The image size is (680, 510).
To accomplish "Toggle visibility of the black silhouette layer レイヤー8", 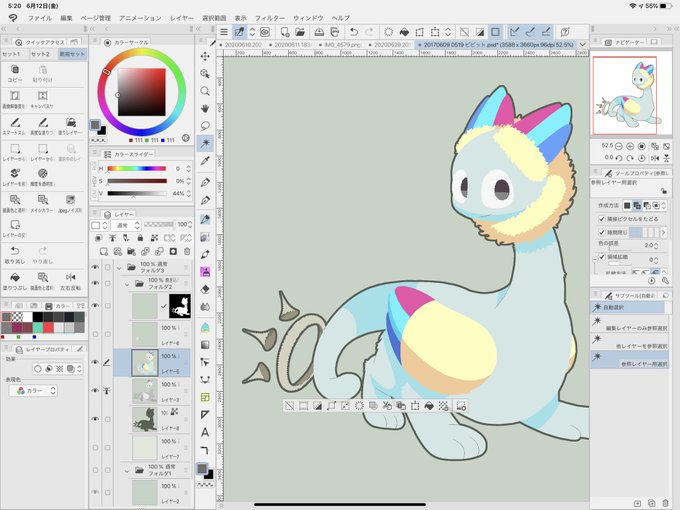I will (x=95, y=419).
